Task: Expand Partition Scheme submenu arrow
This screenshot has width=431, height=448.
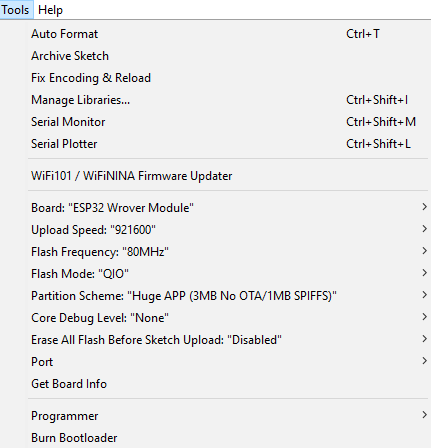Action: coord(424,295)
